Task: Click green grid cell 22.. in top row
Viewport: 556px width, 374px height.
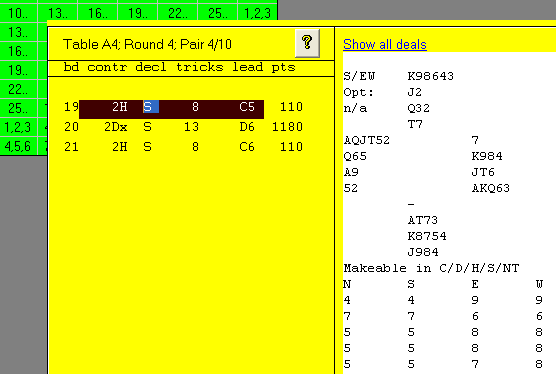Action: pyautogui.click(x=178, y=13)
